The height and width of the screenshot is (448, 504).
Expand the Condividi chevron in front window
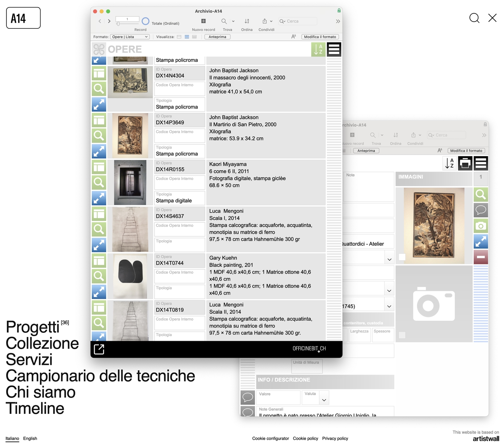[x=271, y=21]
